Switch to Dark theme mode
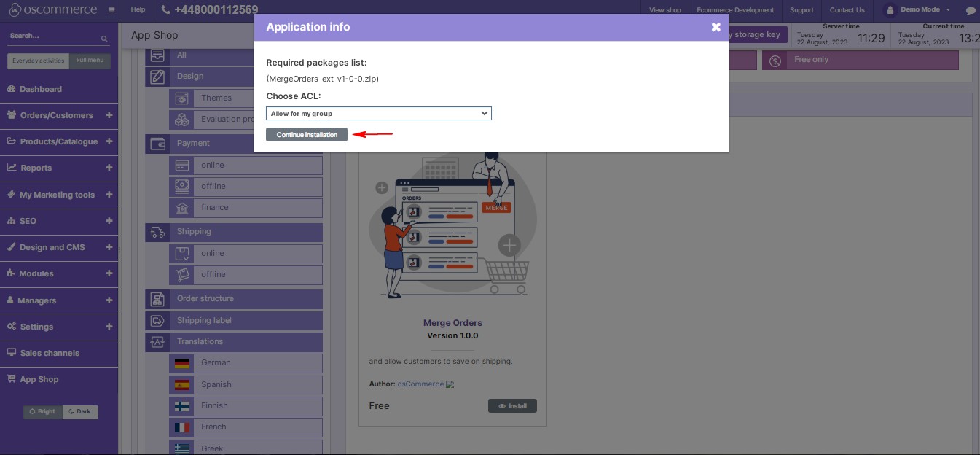 pos(80,411)
